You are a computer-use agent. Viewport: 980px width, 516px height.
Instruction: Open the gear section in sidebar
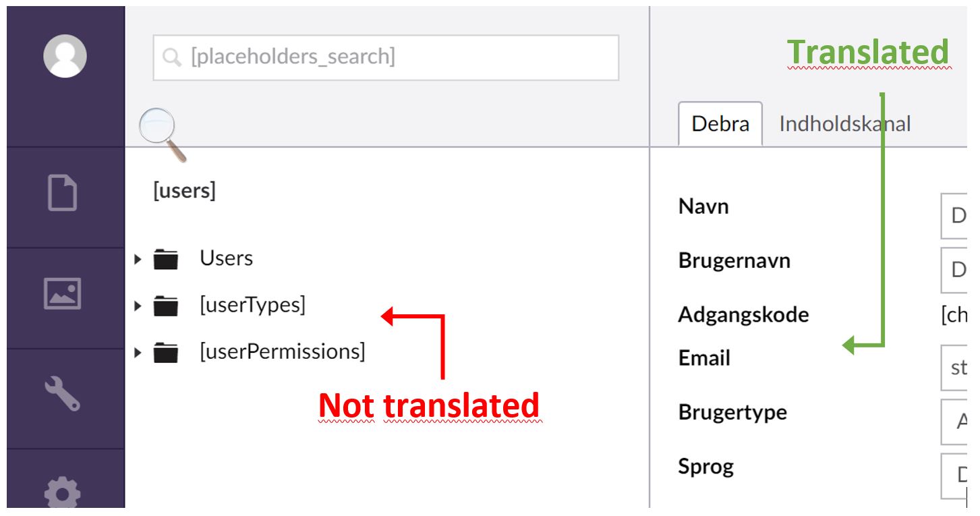62,492
